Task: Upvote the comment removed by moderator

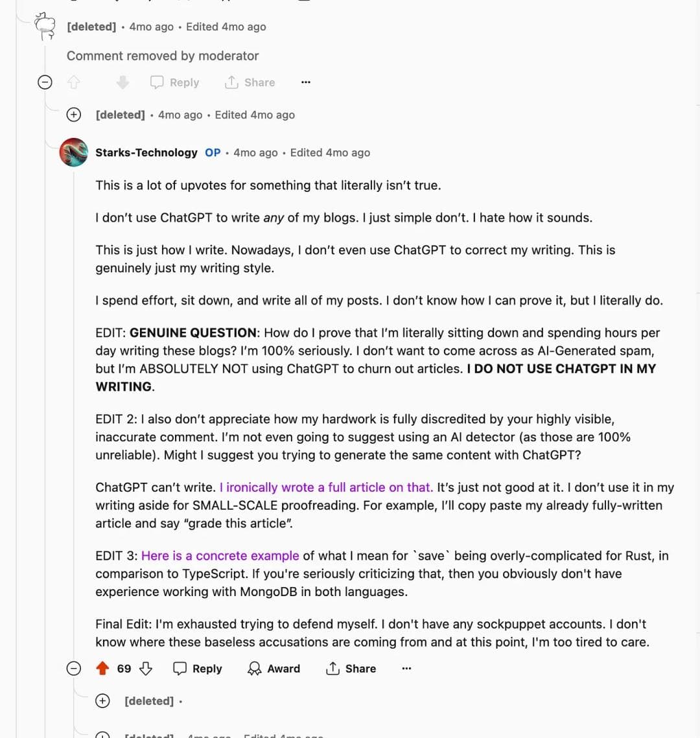Action: (x=74, y=82)
